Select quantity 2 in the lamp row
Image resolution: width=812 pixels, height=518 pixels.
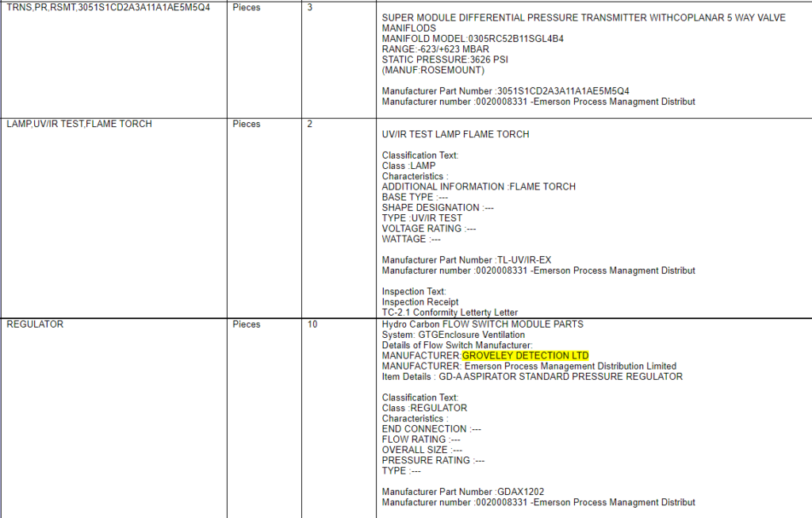coord(309,124)
